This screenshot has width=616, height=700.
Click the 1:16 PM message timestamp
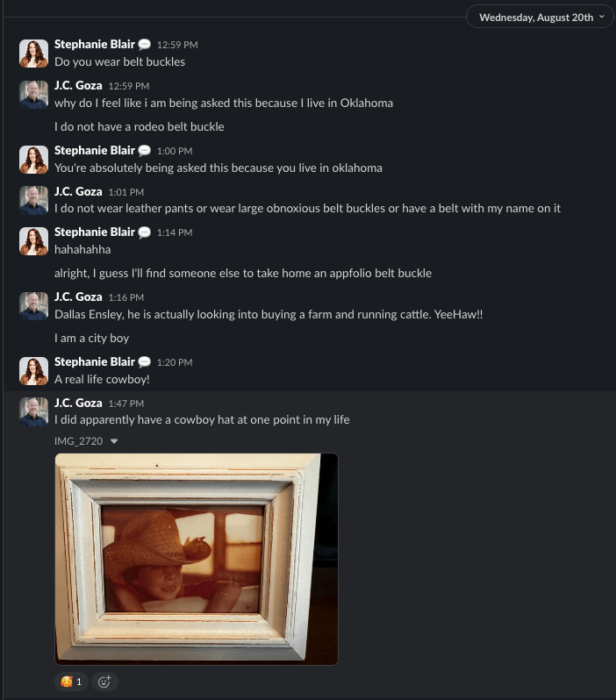point(126,297)
